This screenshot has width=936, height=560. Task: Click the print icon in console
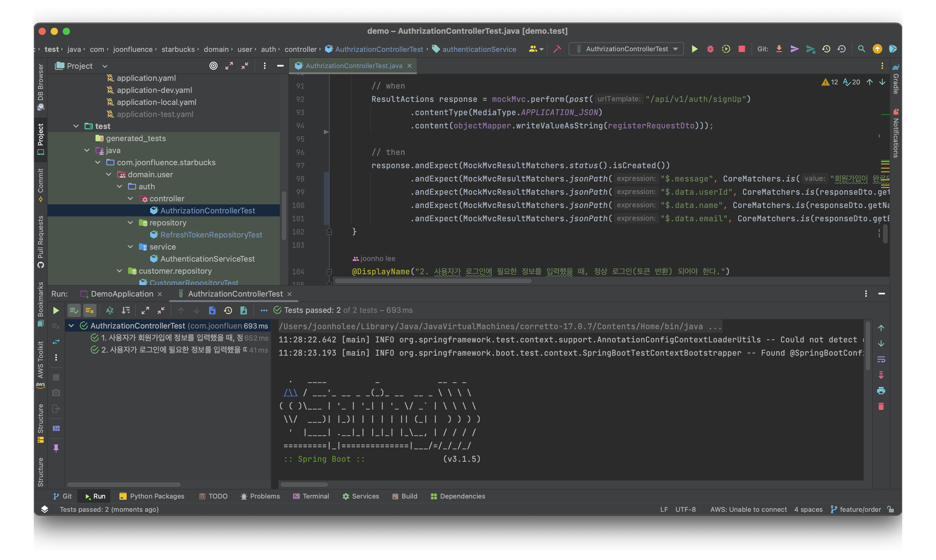881,391
